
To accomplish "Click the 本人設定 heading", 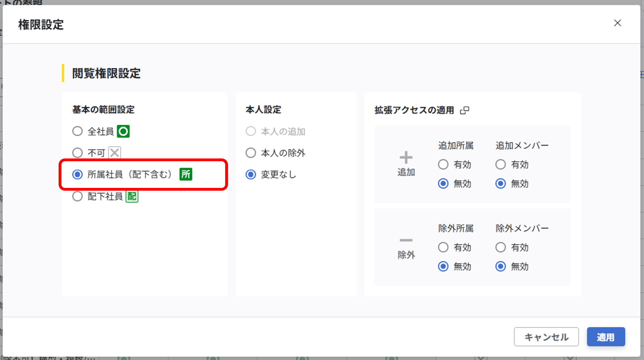I will pos(263,110).
